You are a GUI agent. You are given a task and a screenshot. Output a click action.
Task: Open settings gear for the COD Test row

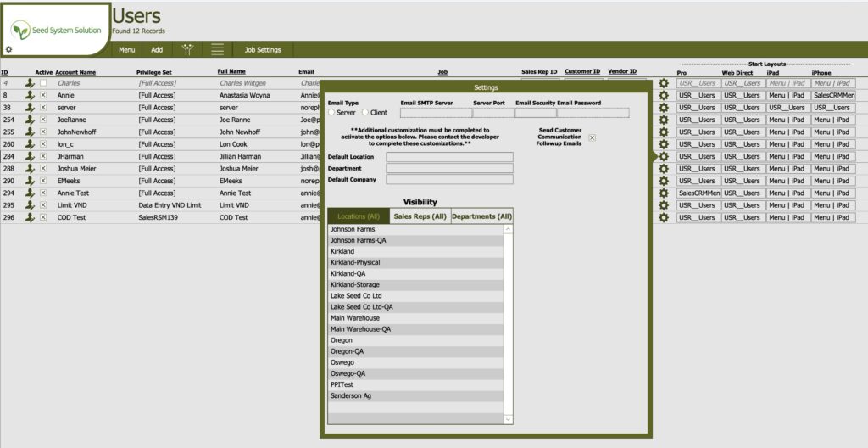click(x=664, y=218)
